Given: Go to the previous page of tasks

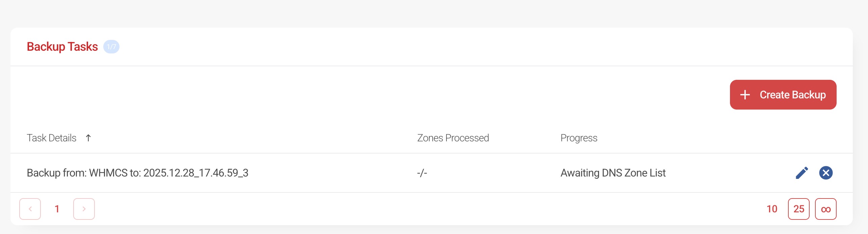Looking at the screenshot, I should point(30,209).
